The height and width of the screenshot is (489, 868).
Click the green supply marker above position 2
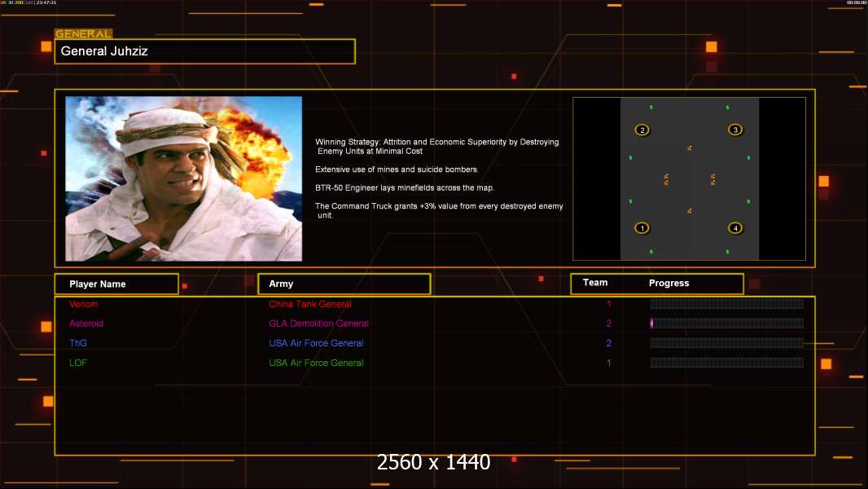pos(651,108)
